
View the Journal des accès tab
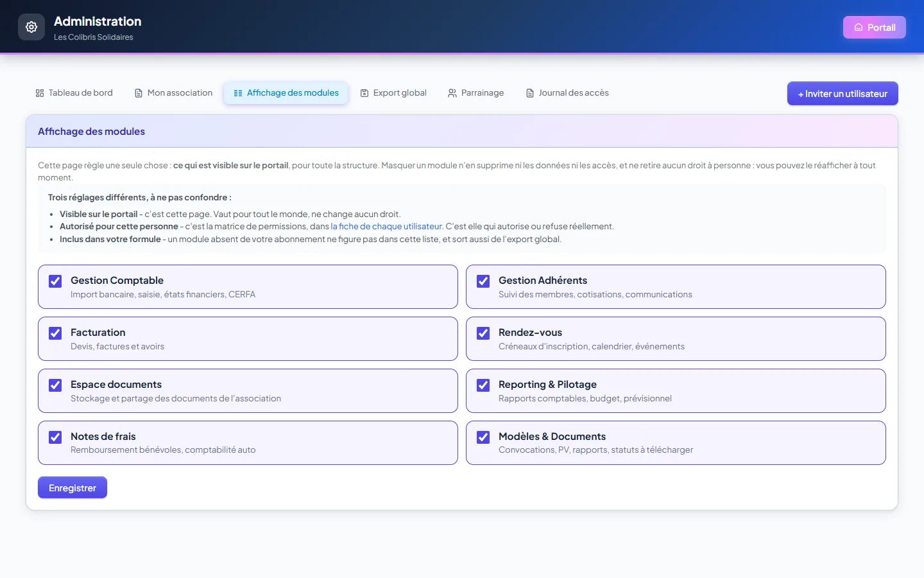(x=567, y=93)
